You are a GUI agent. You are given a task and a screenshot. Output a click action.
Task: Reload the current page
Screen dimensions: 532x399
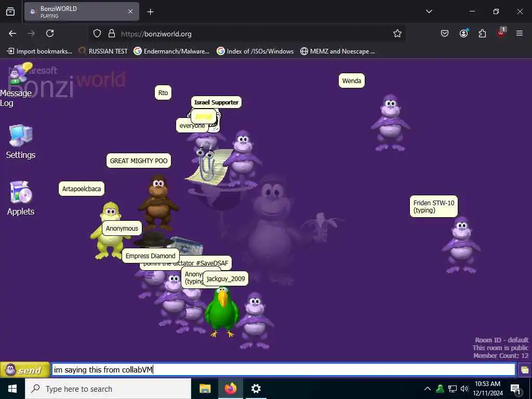coord(50,34)
